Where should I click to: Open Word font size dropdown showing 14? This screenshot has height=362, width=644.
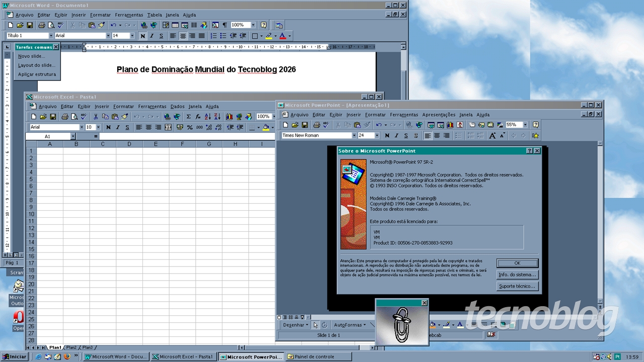[132, 36]
